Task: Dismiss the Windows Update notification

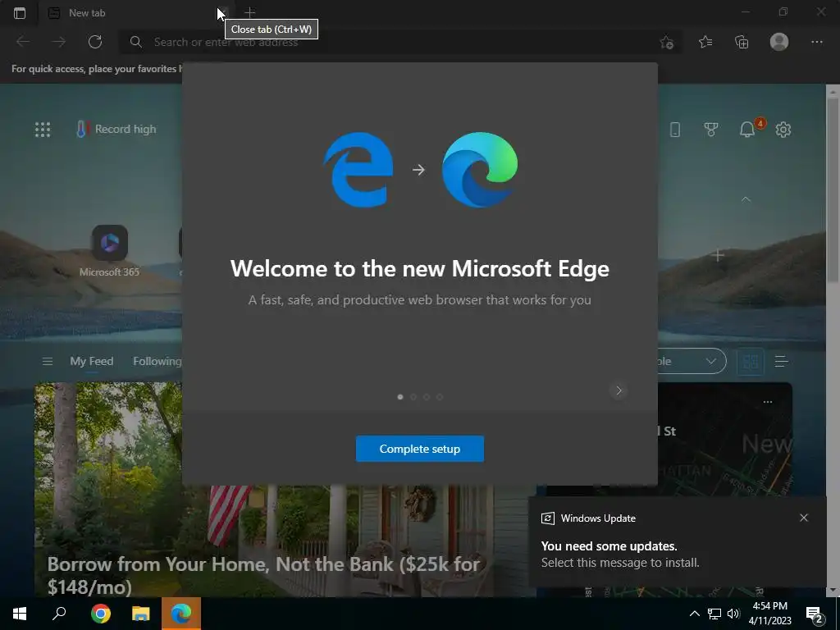Action: coord(804,518)
